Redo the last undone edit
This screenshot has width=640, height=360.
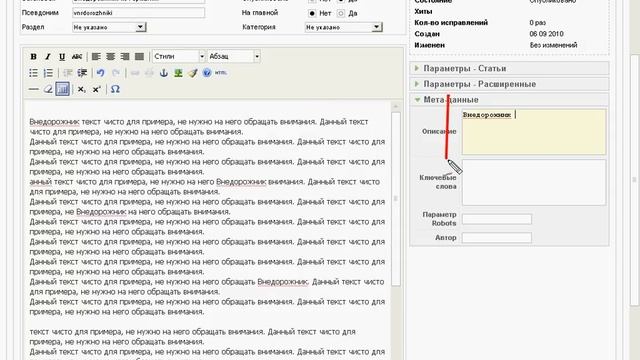click(116, 73)
